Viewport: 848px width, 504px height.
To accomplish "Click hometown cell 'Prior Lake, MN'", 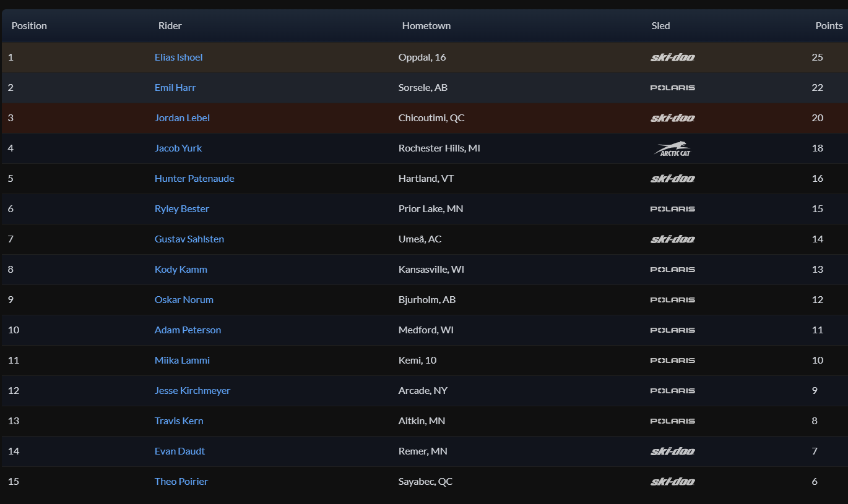I will click(431, 208).
